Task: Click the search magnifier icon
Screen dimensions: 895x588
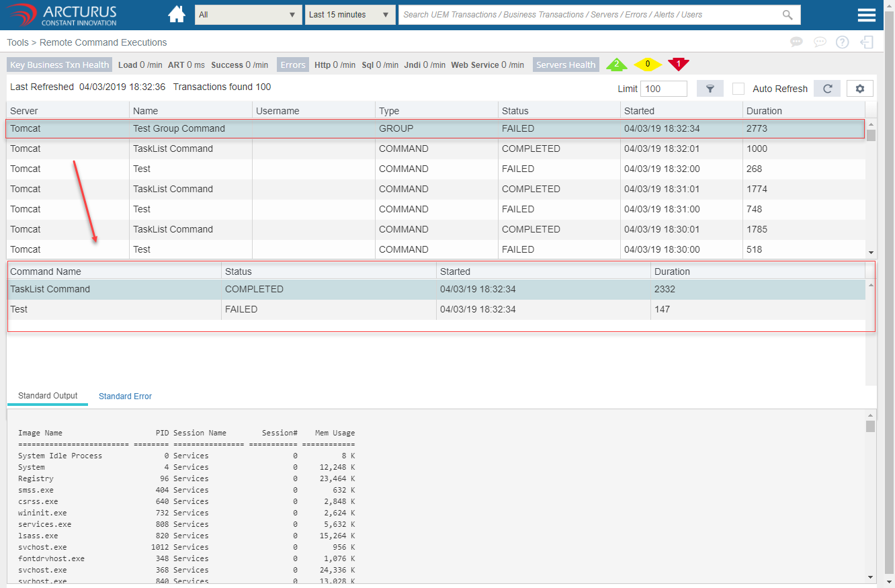Action: (x=787, y=15)
